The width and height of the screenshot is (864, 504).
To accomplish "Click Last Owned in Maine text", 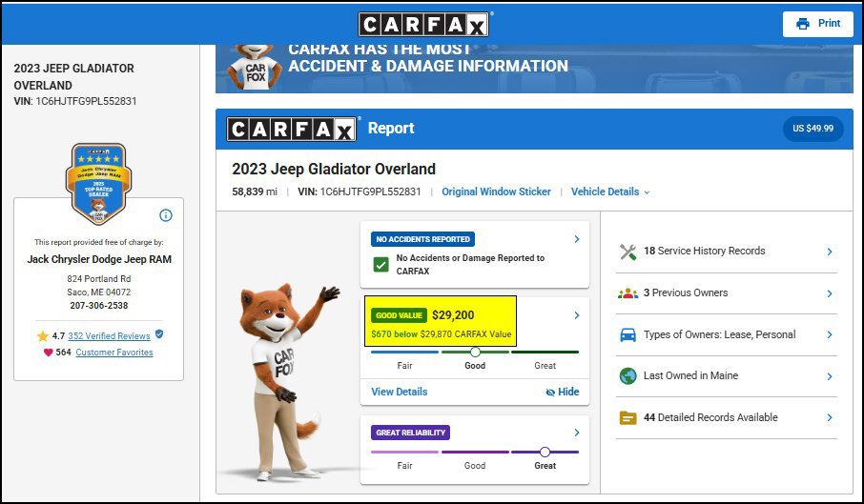I will click(x=690, y=375).
